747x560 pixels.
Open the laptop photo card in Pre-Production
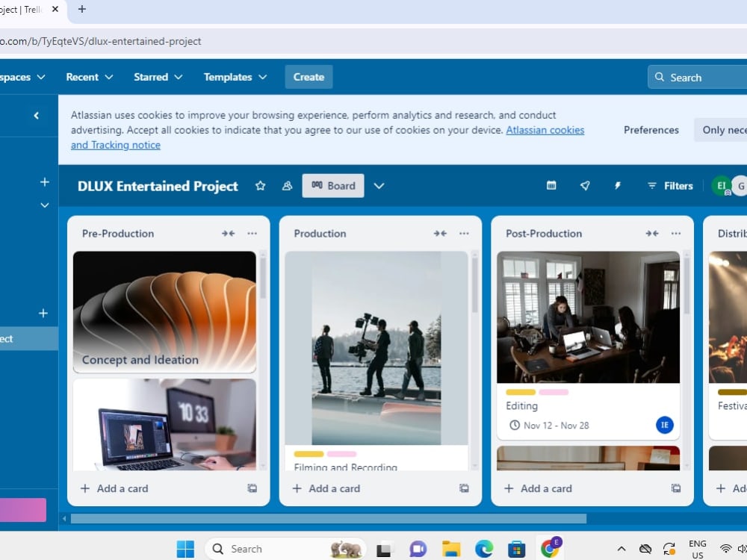(164, 425)
